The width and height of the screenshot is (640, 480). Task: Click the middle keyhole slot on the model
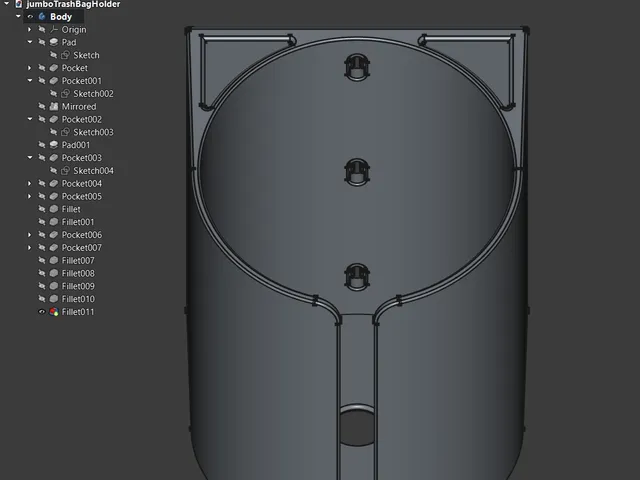click(x=357, y=172)
